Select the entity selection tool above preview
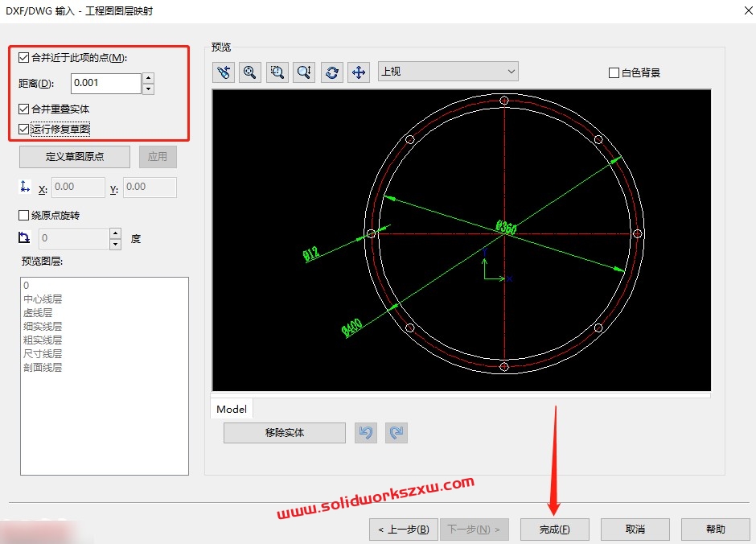 click(x=223, y=72)
